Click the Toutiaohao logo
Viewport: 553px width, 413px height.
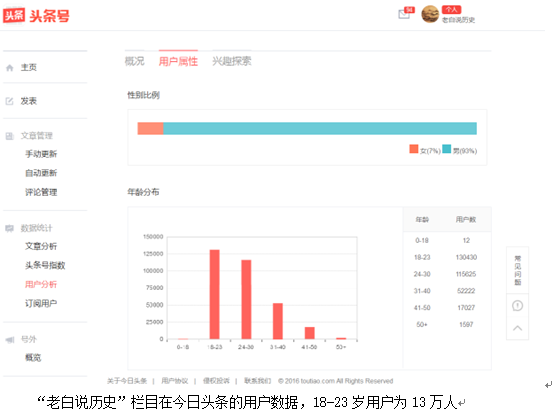(36, 16)
